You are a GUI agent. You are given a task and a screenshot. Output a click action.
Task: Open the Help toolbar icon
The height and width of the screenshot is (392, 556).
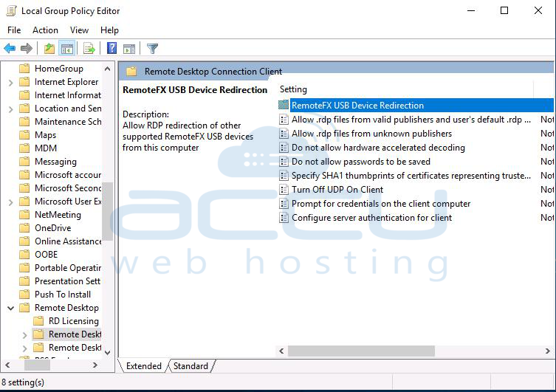coord(111,48)
